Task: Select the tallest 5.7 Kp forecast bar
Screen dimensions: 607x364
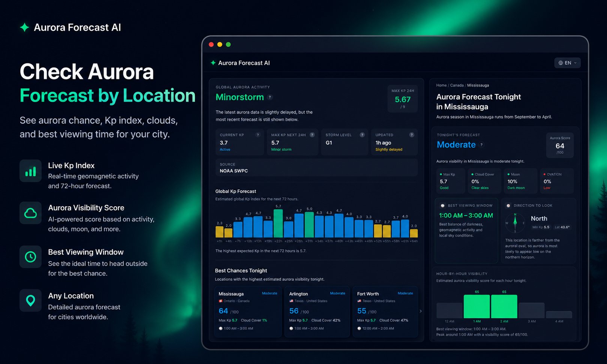Action: (x=278, y=223)
